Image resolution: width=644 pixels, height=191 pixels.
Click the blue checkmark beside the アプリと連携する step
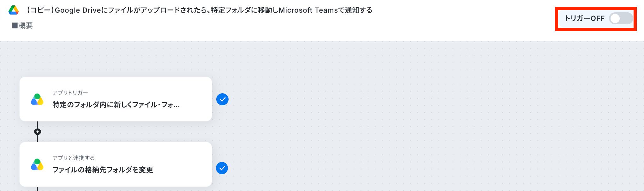pyautogui.click(x=222, y=168)
